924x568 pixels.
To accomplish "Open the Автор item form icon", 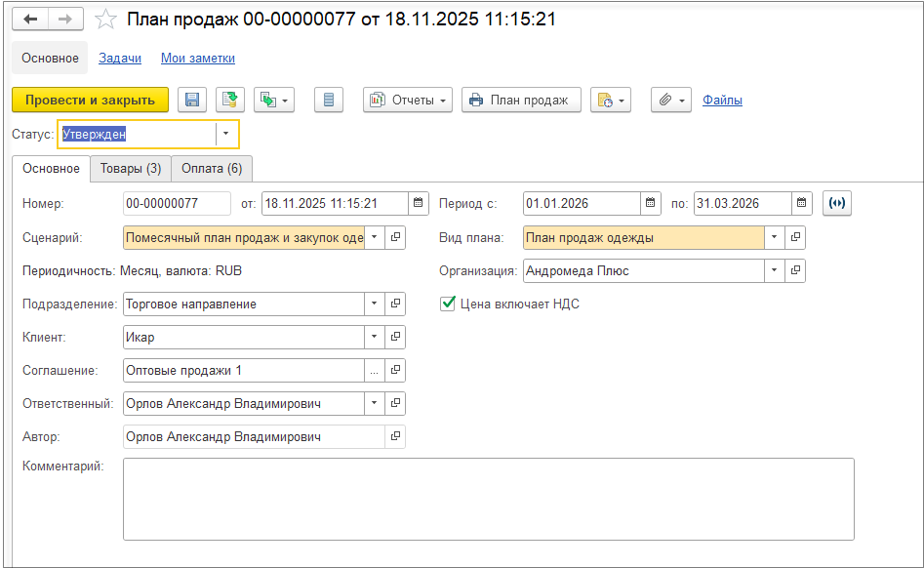I will 395,436.
